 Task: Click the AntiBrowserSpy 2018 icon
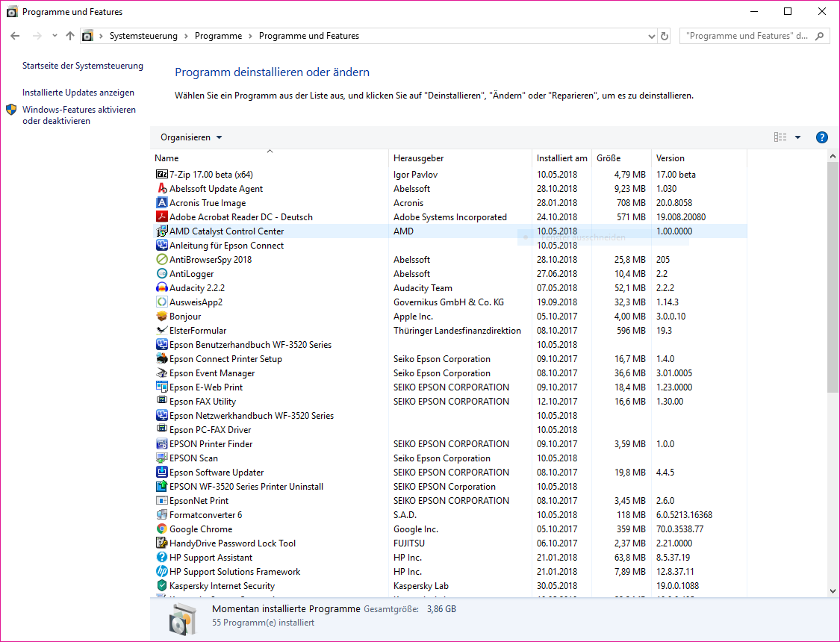point(162,259)
